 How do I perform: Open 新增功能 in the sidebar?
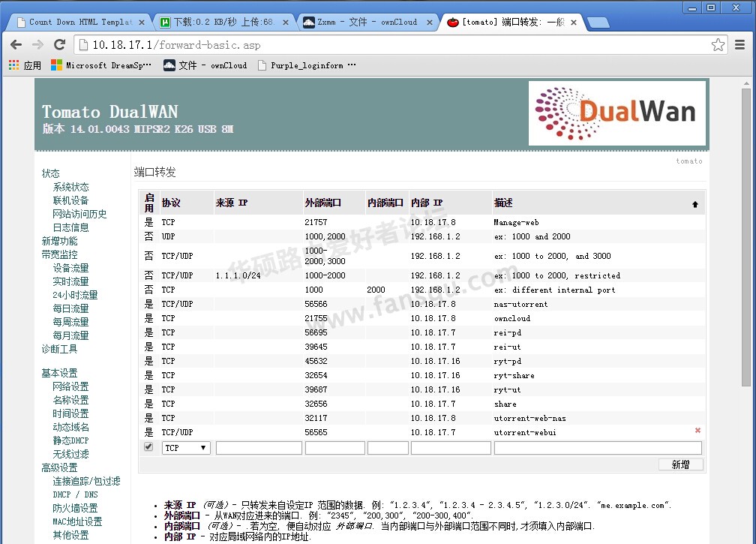59,241
